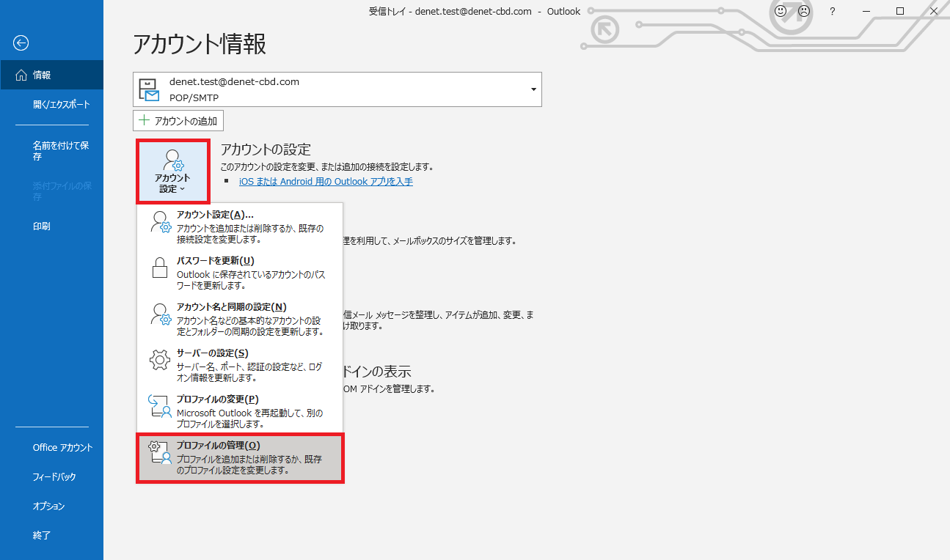Choose パスワードを更新(U) from the menu
950x560 pixels.
pyautogui.click(x=241, y=273)
